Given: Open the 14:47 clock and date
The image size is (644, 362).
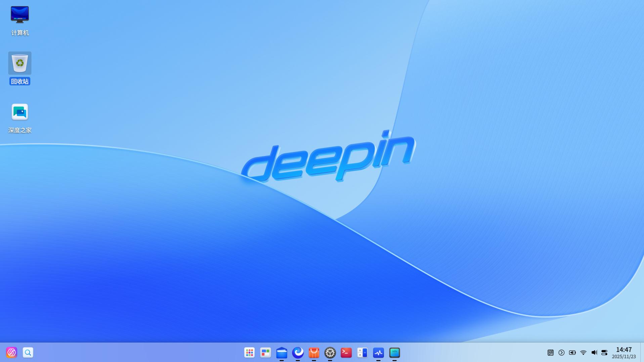Looking at the screenshot, I should pyautogui.click(x=624, y=353).
